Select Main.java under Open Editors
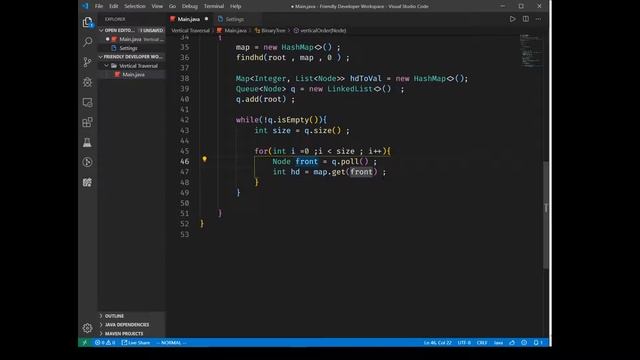Image resolution: width=640 pixels, height=360 pixels. (131, 39)
